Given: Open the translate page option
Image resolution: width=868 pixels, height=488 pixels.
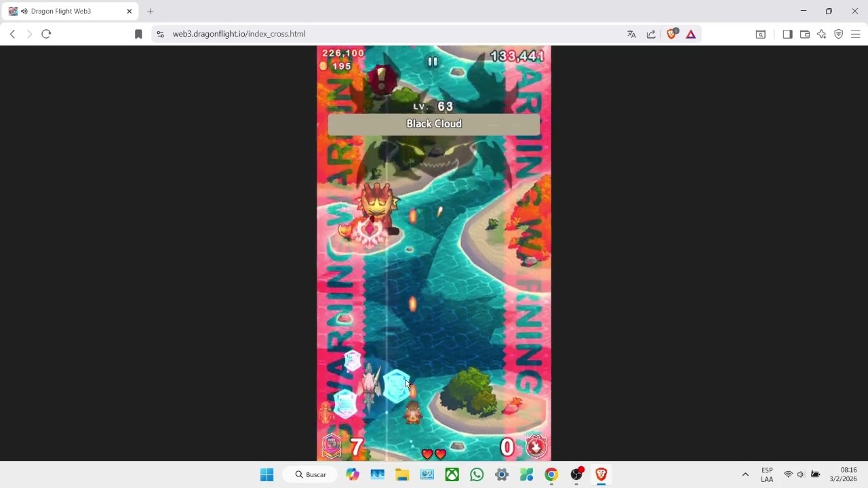Looking at the screenshot, I should tap(631, 34).
